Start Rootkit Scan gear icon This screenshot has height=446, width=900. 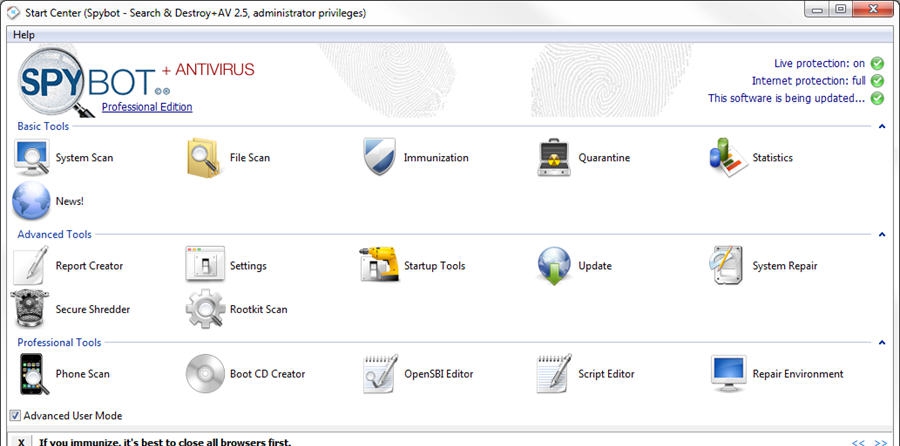pos(205,309)
